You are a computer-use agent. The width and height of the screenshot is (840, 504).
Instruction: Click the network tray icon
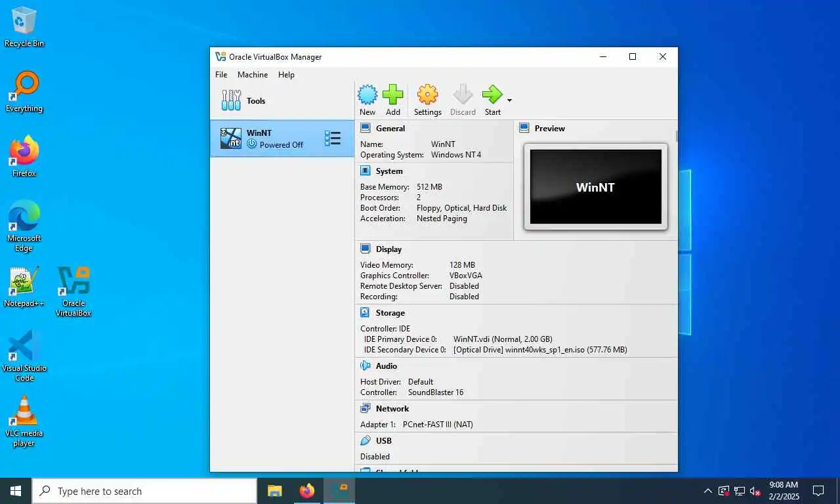tap(739, 491)
